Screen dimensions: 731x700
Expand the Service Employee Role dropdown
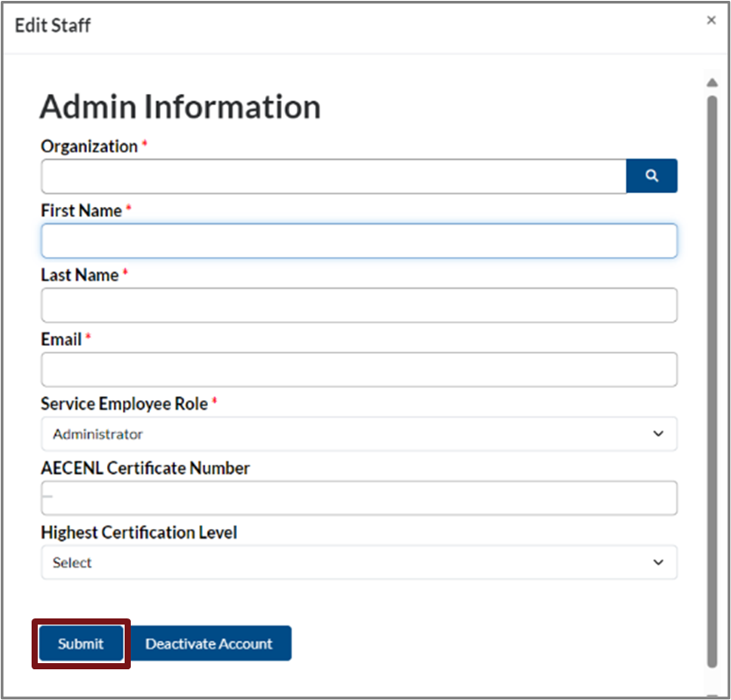point(359,434)
